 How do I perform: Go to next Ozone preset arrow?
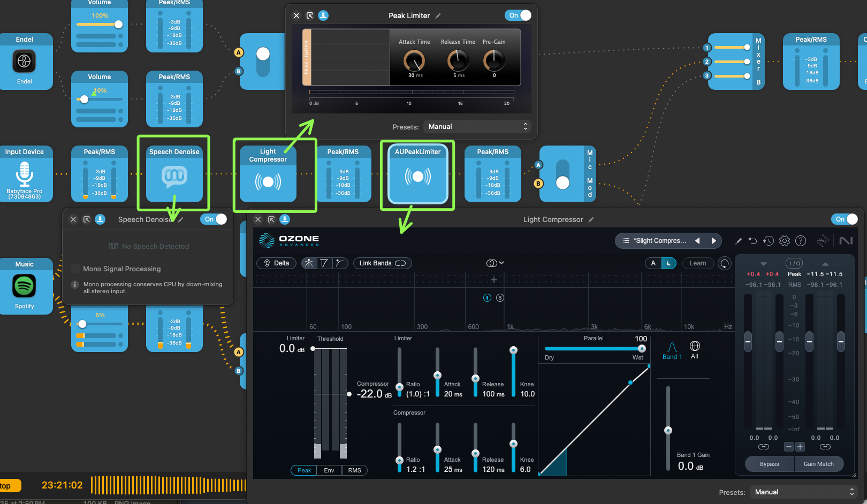tap(713, 241)
